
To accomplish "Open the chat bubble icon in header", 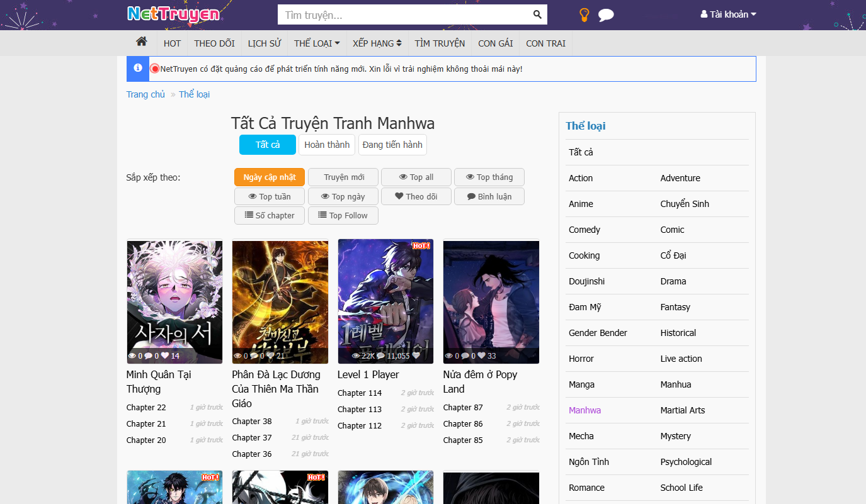I will point(606,15).
